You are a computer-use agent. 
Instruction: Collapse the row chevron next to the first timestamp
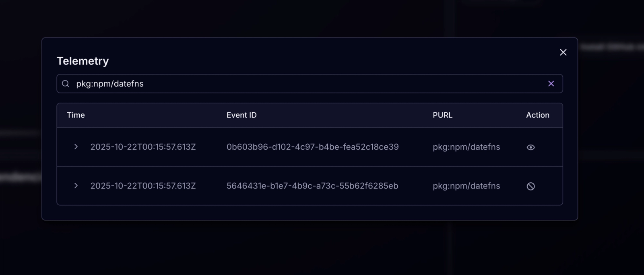(76, 147)
